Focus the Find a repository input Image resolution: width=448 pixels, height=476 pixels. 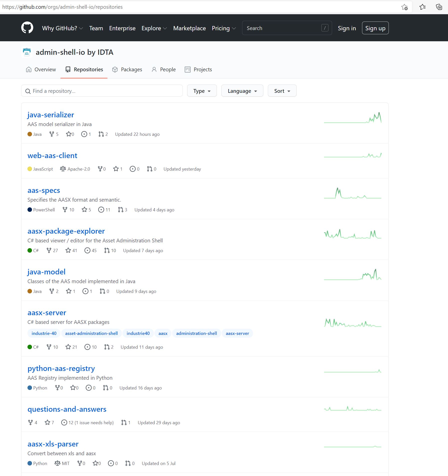[102, 91]
